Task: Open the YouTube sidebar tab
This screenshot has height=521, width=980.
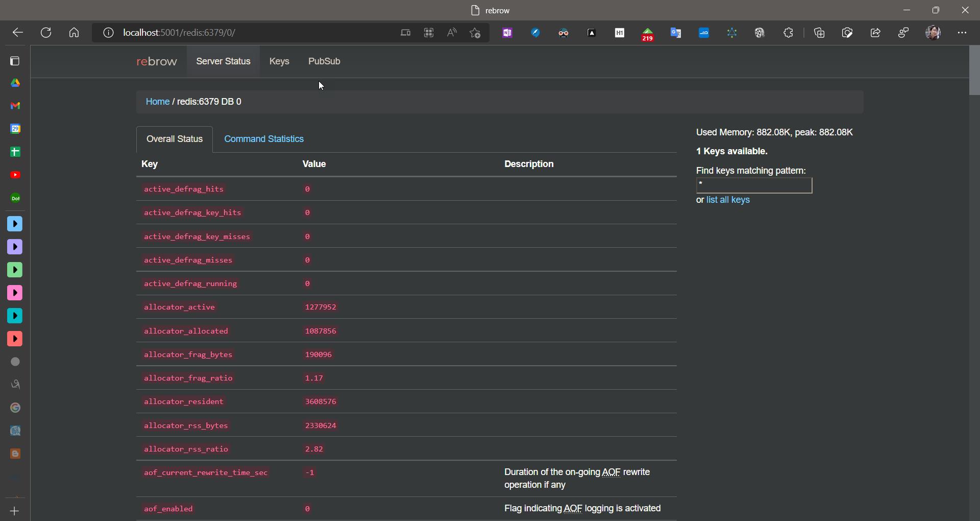Action: tap(15, 175)
